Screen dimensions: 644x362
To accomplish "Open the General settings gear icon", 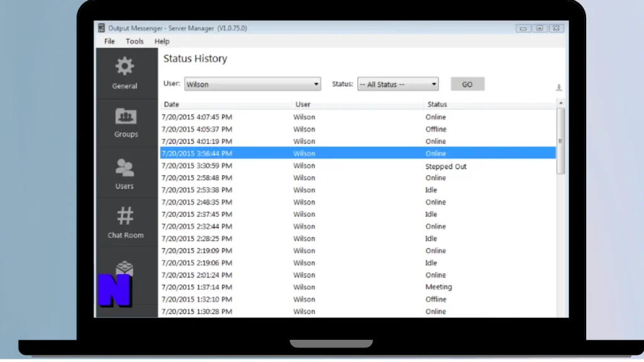I will [125, 66].
